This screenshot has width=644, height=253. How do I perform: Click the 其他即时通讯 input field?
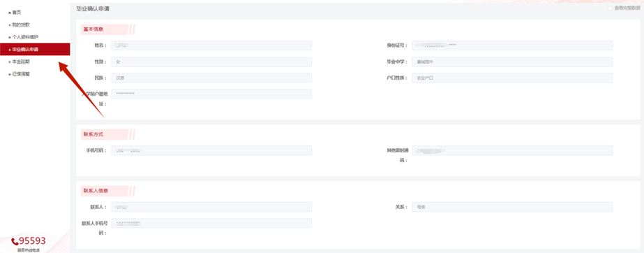(512, 150)
